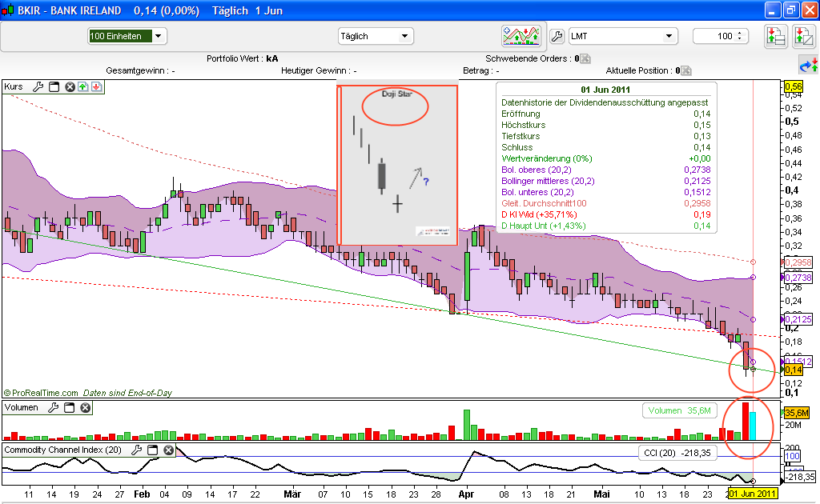Click the Volumen 35,6M value box

click(x=679, y=410)
